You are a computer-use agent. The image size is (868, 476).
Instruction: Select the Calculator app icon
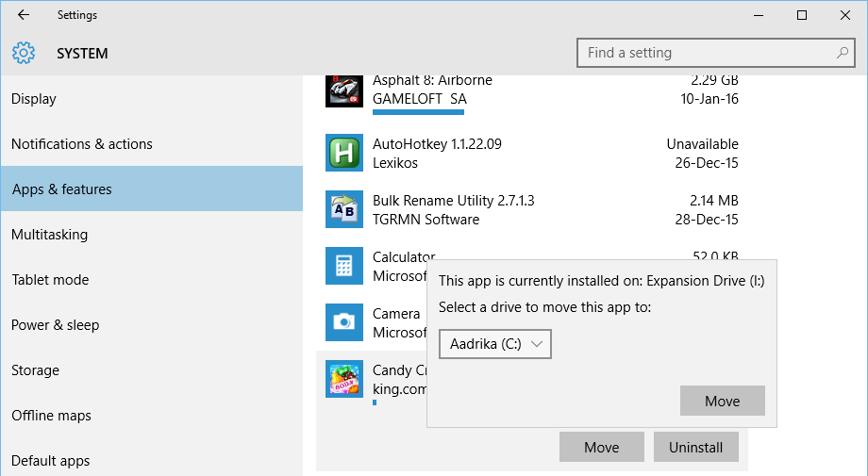[x=343, y=266]
